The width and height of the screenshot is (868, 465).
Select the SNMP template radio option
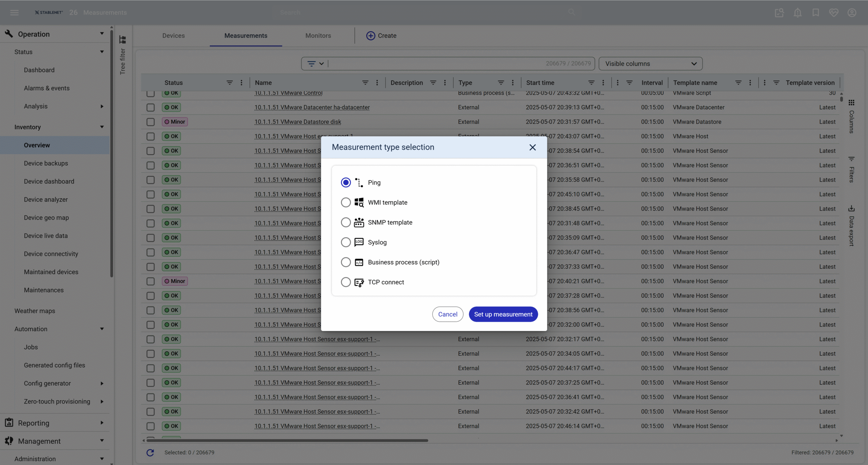click(346, 222)
